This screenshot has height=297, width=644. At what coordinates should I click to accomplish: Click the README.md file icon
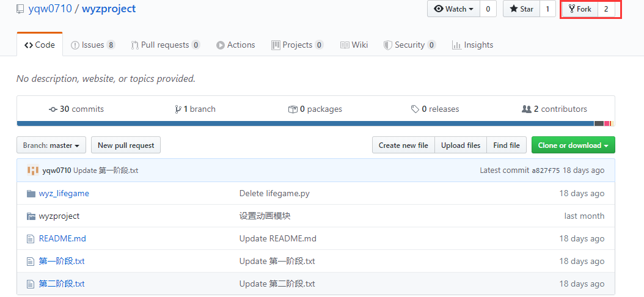click(x=31, y=239)
